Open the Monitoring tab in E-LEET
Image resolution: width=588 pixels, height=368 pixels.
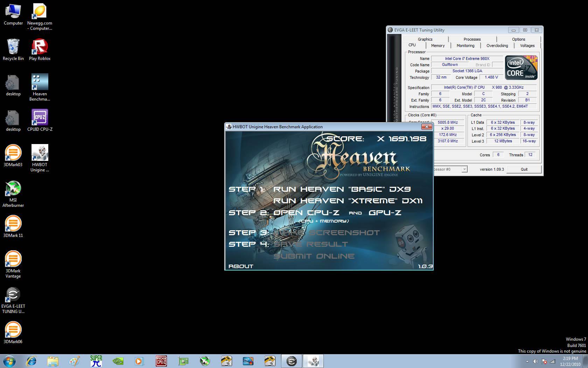(465, 46)
